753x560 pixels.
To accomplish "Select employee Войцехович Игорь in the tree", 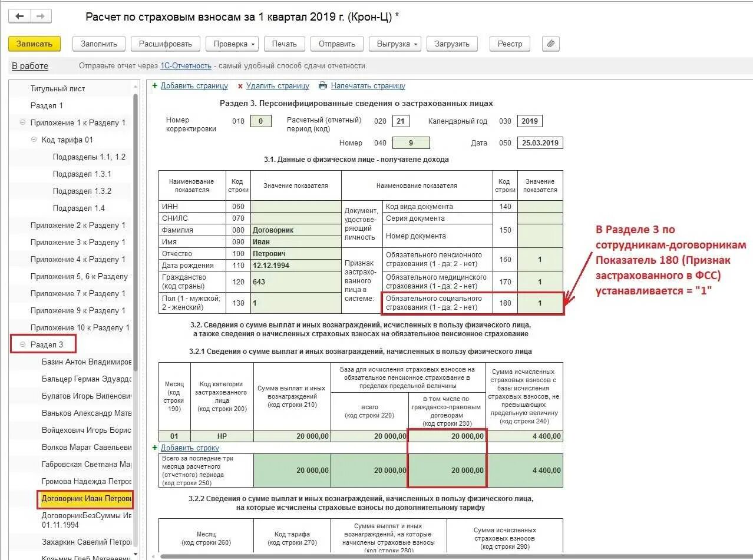I will pos(87,430).
